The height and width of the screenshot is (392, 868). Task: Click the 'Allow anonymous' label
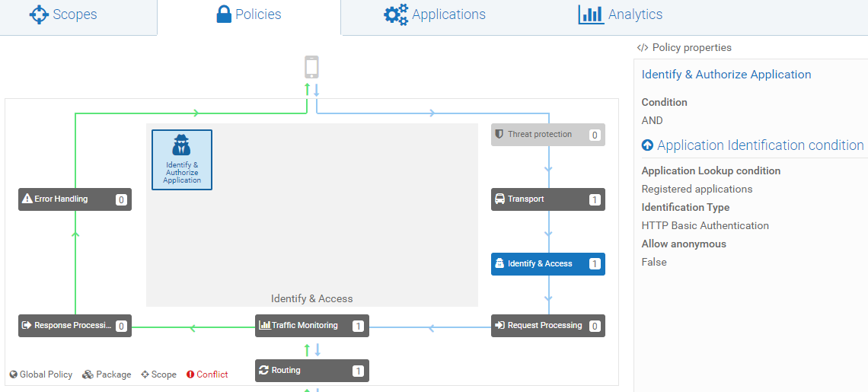coord(684,244)
